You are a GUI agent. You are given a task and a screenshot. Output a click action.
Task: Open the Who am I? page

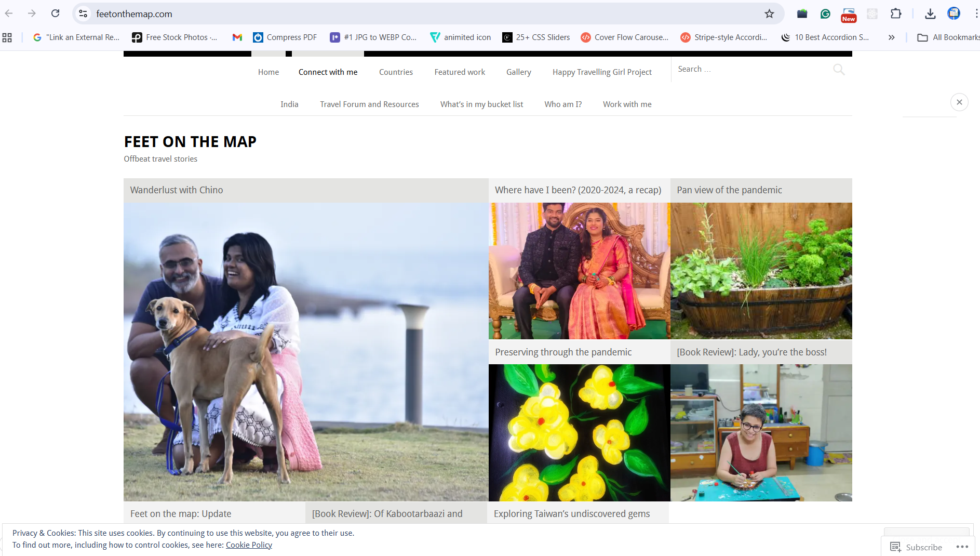click(563, 104)
